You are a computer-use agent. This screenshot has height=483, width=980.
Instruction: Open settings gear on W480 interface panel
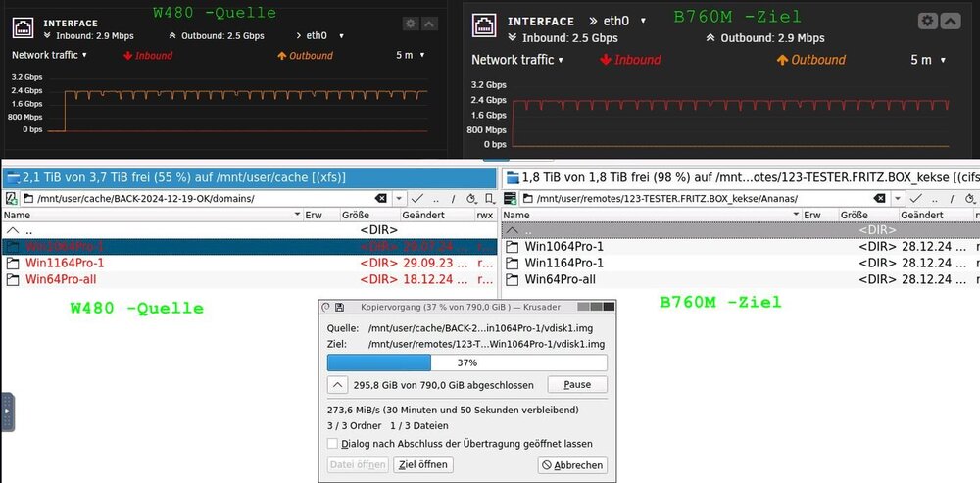[x=411, y=24]
